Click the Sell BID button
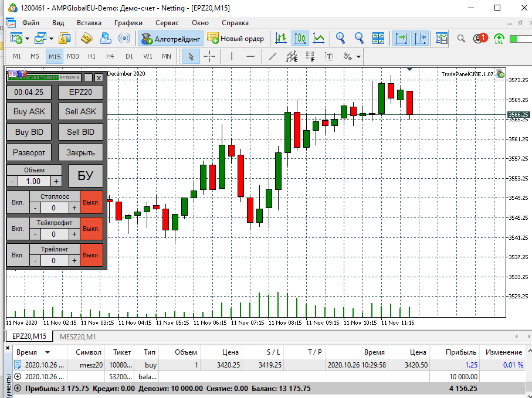532x398 pixels. (x=80, y=132)
